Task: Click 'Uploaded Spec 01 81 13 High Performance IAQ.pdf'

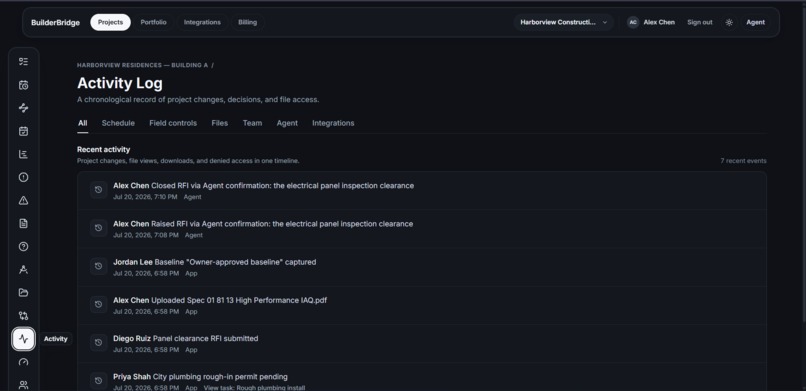Action: pos(239,300)
